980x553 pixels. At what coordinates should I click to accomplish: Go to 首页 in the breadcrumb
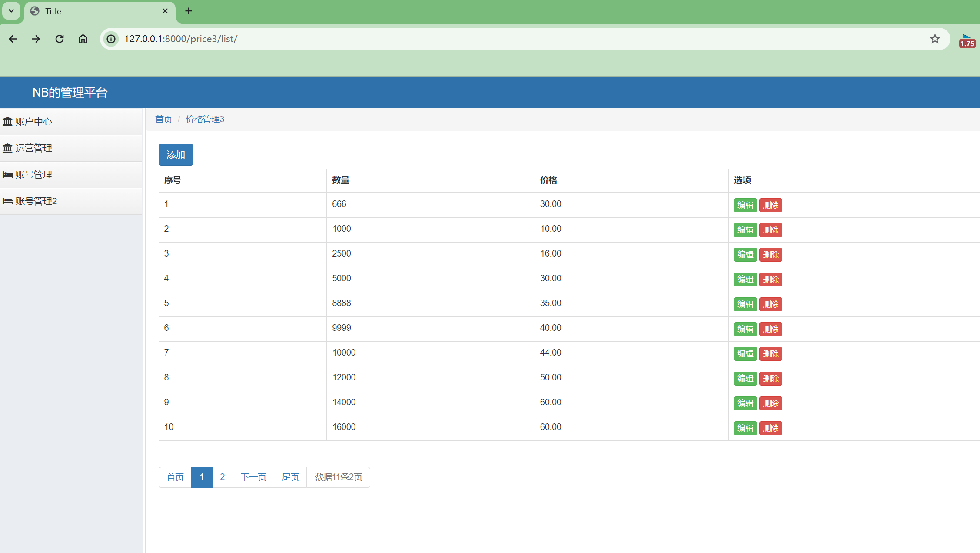164,119
